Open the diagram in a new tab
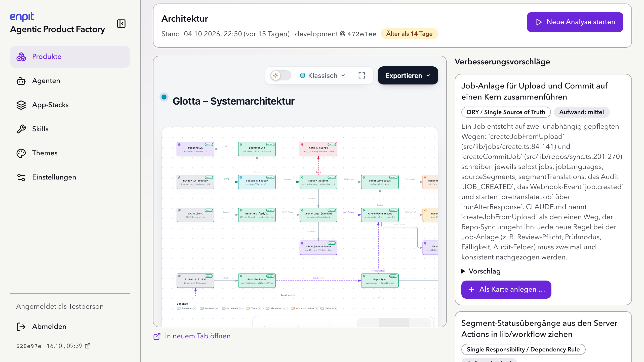This screenshot has width=644, height=362. click(192, 336)
